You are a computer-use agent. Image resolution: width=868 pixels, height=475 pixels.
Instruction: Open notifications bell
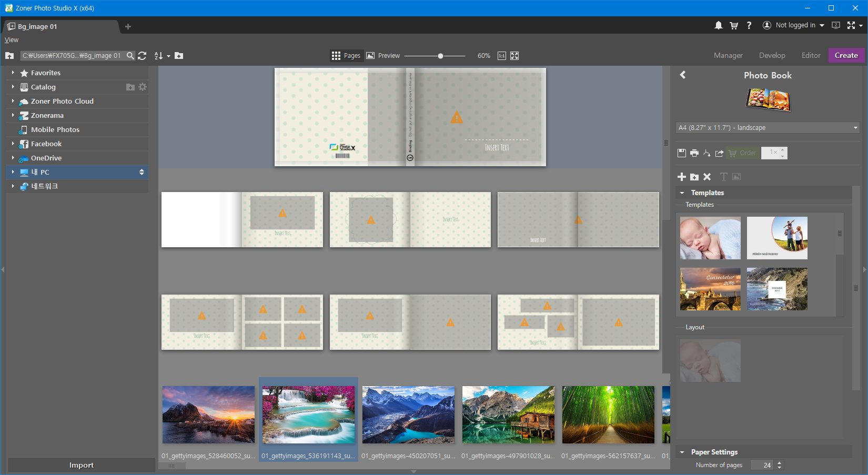[x=718, y=25]
